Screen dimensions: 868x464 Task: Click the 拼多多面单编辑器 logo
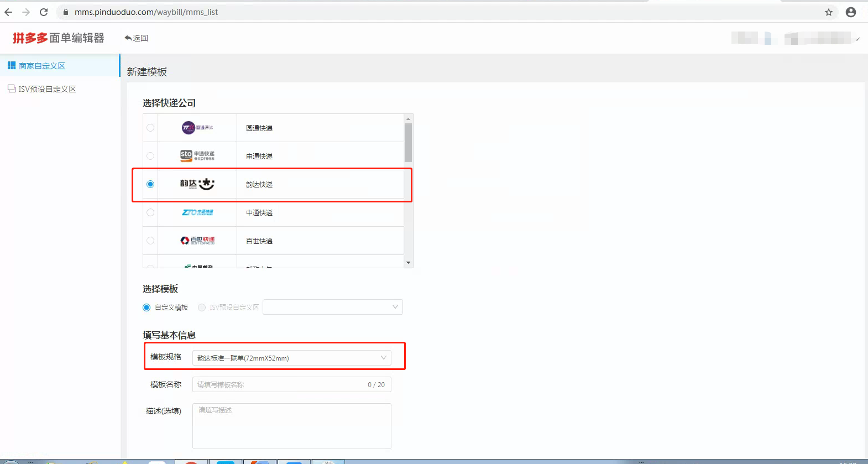59,38
